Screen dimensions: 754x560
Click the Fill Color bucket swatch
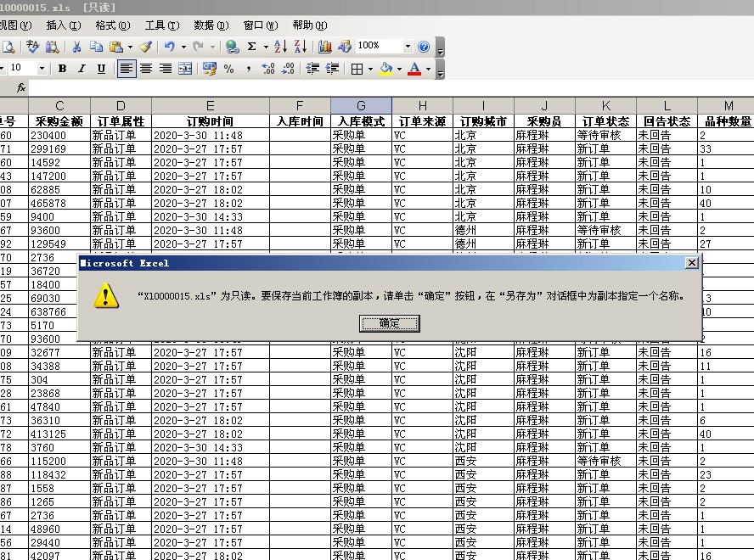pos(385,68)
